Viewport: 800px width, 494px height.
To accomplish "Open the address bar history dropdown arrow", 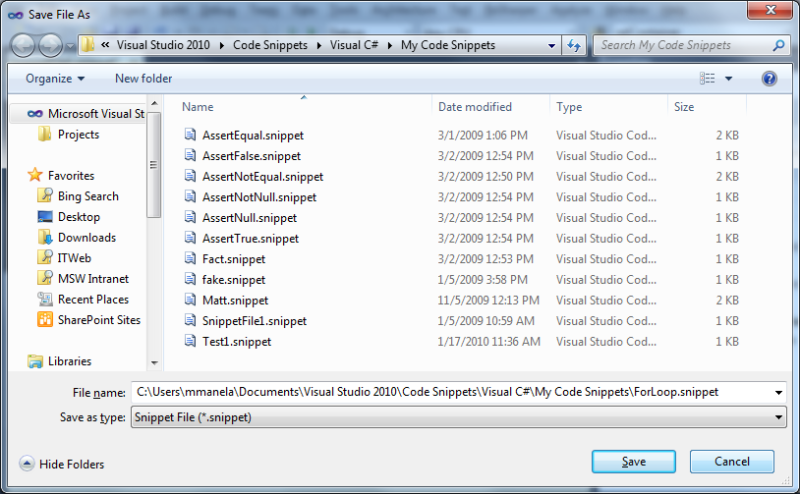I will (552, 45).
